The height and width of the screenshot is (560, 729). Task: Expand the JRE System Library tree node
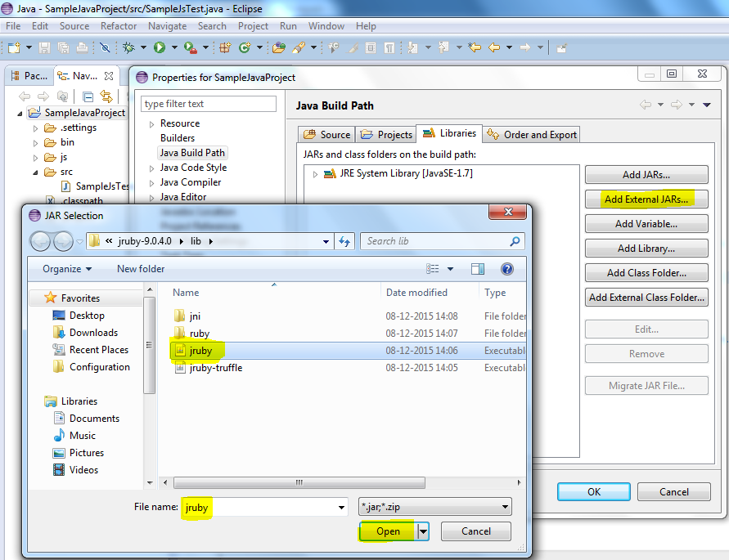[x=315, y=173]
